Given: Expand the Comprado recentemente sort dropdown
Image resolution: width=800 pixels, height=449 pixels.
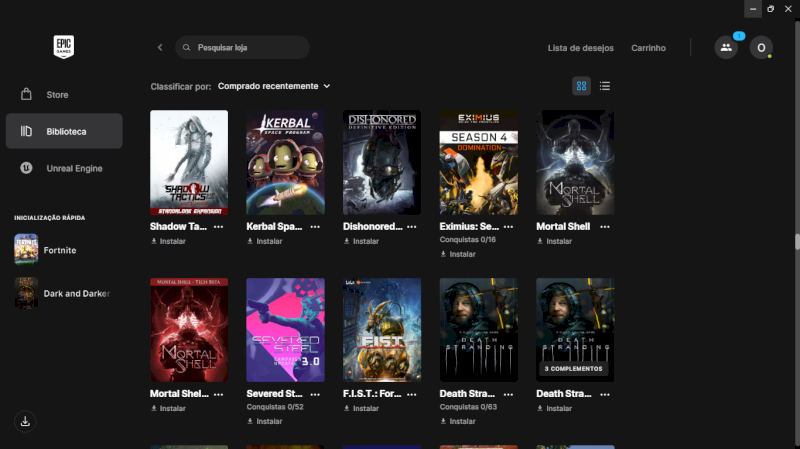Looking at the screenshot, I should [x=273, y=86].
